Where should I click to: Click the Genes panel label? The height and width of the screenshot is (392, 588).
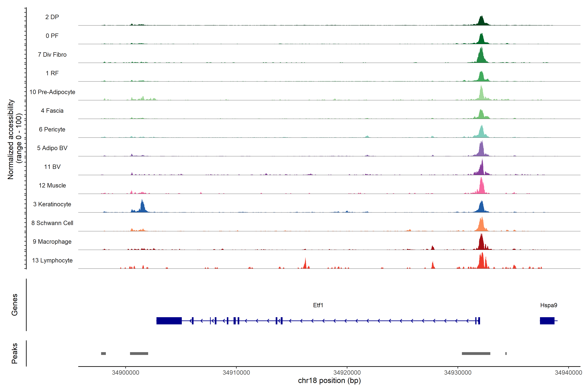coord(15,304)
